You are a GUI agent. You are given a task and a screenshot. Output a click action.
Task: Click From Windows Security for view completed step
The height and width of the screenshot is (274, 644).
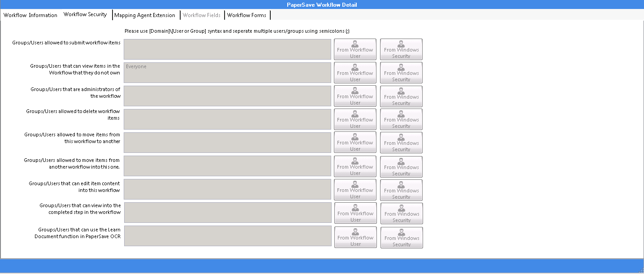pos(402,213)
